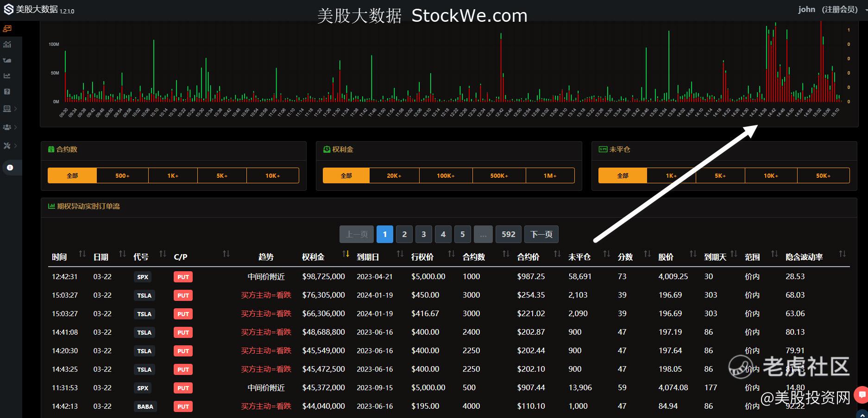Select 1M+ in the 权利金 filter
The width and height of the screenshot is (868, 418).
550,175
